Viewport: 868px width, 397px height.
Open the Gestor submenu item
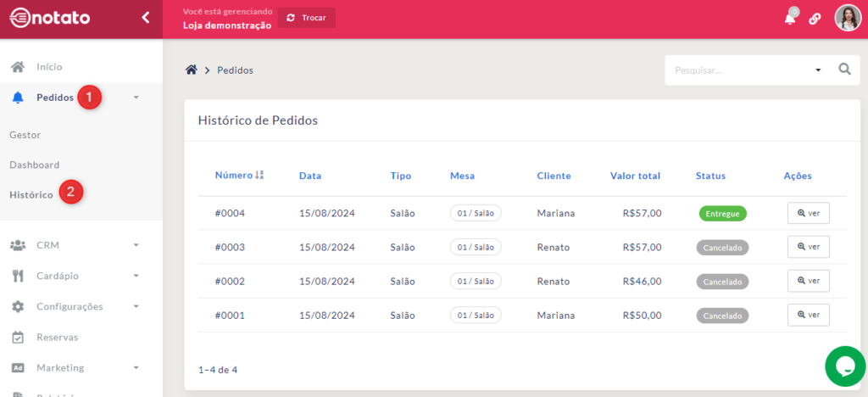(x=25, y=135)
